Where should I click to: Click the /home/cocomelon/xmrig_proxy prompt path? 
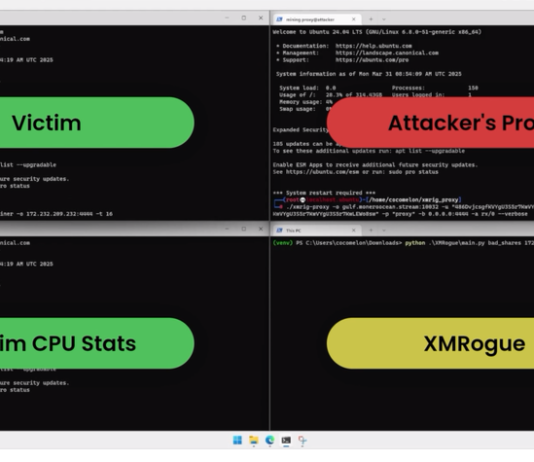click(x=415, y=200)
